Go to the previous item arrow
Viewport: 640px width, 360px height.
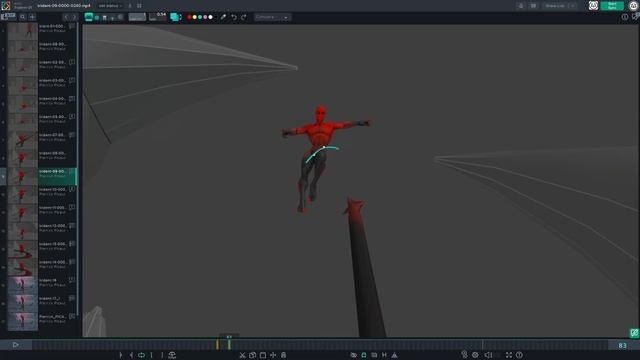coord(66,17)
